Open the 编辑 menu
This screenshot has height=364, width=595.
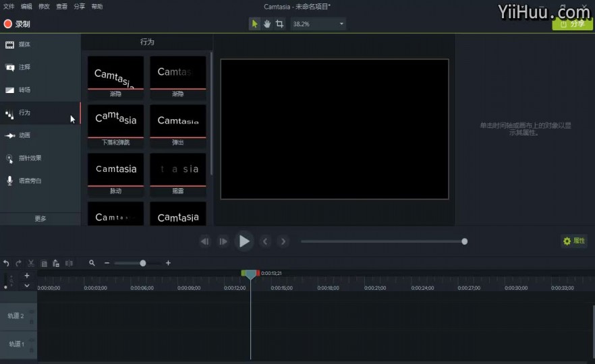tap(26, 7)
